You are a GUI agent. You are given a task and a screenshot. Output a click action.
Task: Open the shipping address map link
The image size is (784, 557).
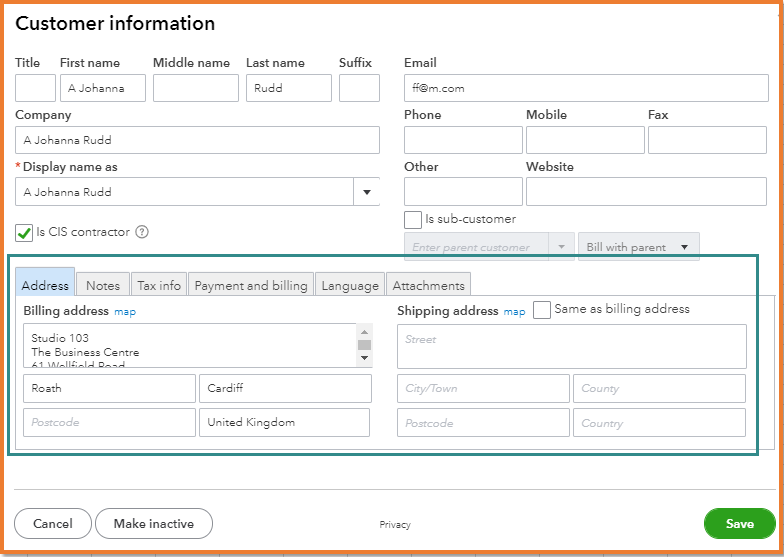[x=514, y=312]
